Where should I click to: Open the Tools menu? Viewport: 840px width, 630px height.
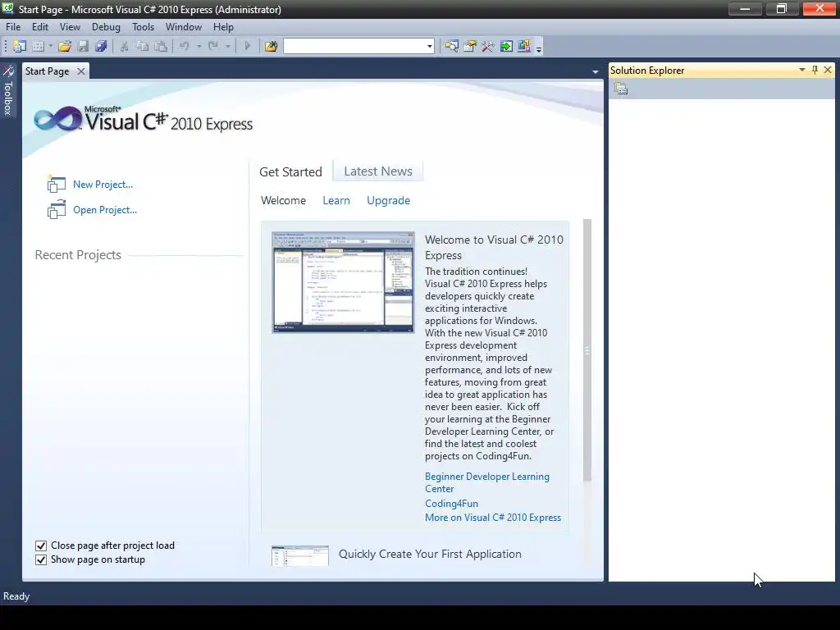[143, 27]
